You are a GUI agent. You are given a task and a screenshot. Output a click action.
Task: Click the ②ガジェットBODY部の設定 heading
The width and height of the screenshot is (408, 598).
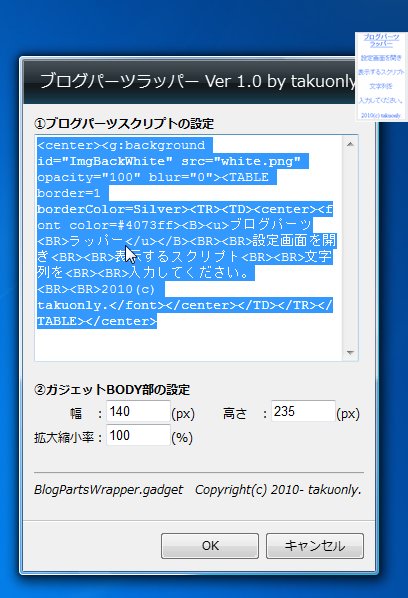pos(112,390)
